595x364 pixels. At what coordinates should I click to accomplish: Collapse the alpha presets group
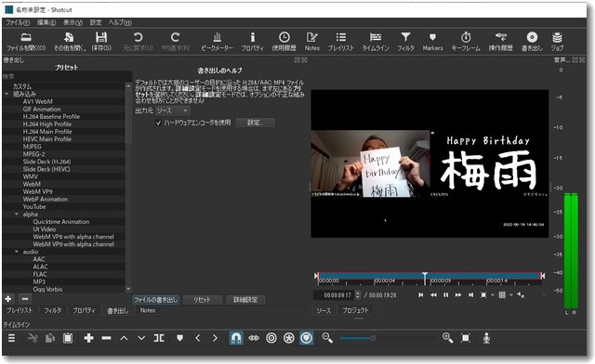tap(17, 214)
